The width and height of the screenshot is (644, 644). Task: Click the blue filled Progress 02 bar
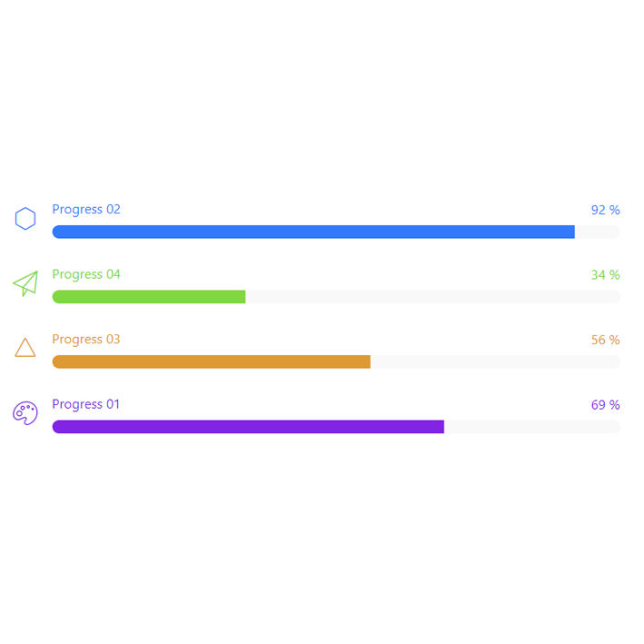(x=313, y=232)
